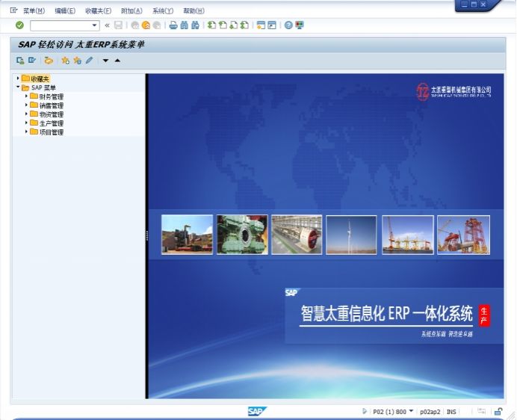Click the mining site thumbnail photo

coord(187,235)
